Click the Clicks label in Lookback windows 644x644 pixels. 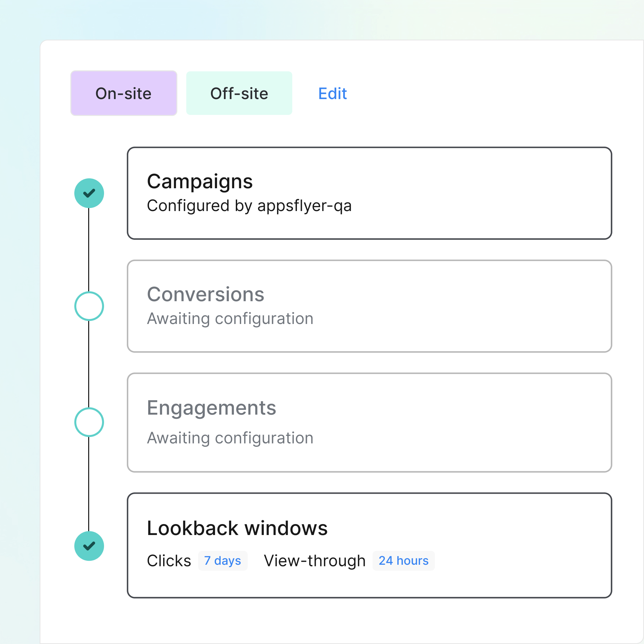pyautogui.click(x=169, y=561)
